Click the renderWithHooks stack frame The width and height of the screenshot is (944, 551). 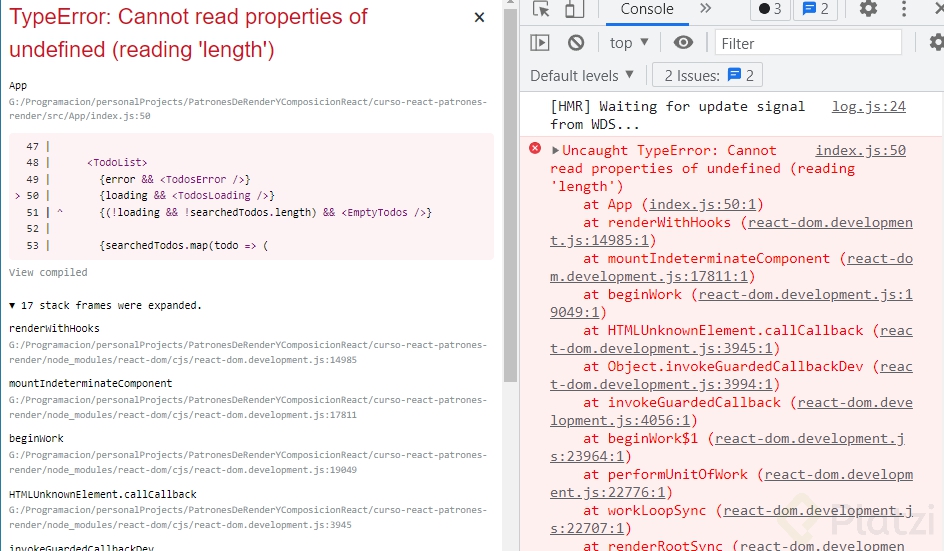(x=54, y=329)
